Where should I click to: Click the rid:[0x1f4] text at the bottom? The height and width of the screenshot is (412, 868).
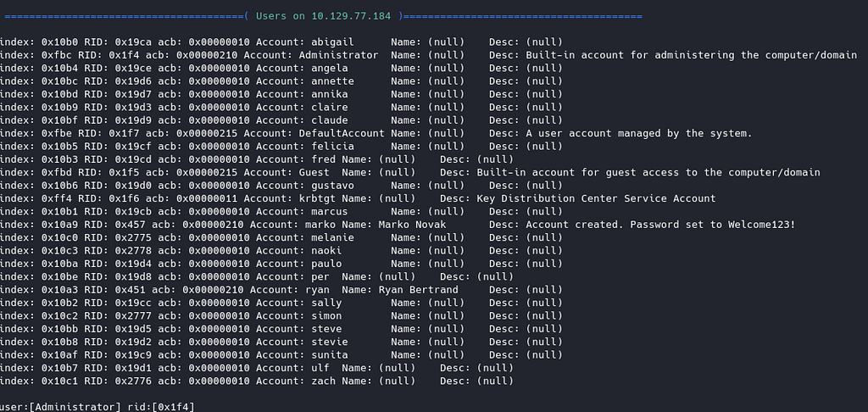click(x=160, y=407)
